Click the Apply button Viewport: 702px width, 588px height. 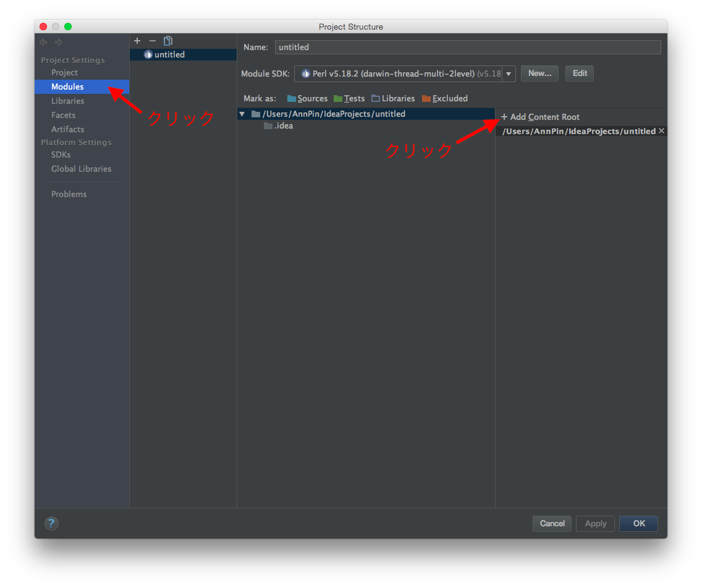596,524
